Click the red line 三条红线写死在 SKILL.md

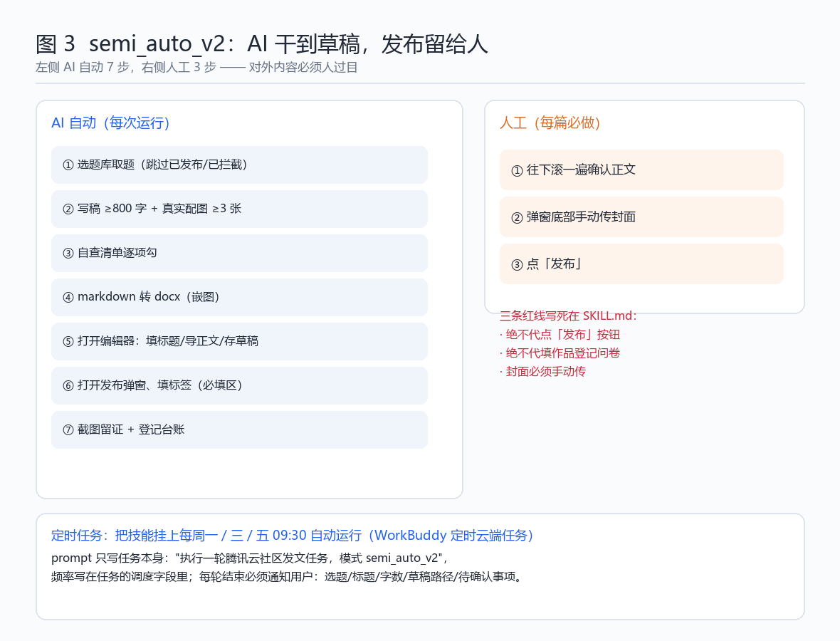tap(568, 316)
